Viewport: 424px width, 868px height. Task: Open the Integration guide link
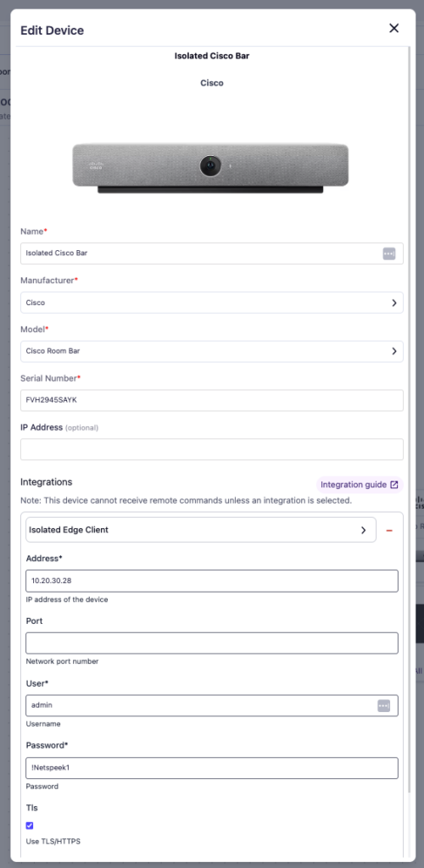[360, 484]
